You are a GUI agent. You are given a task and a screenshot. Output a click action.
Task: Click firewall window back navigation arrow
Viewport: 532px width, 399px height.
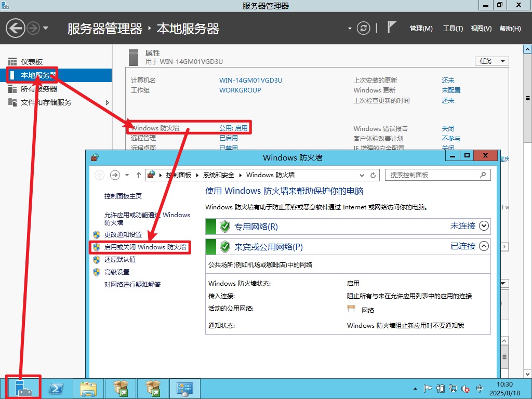pyautogui.click(x=99, y=175)
